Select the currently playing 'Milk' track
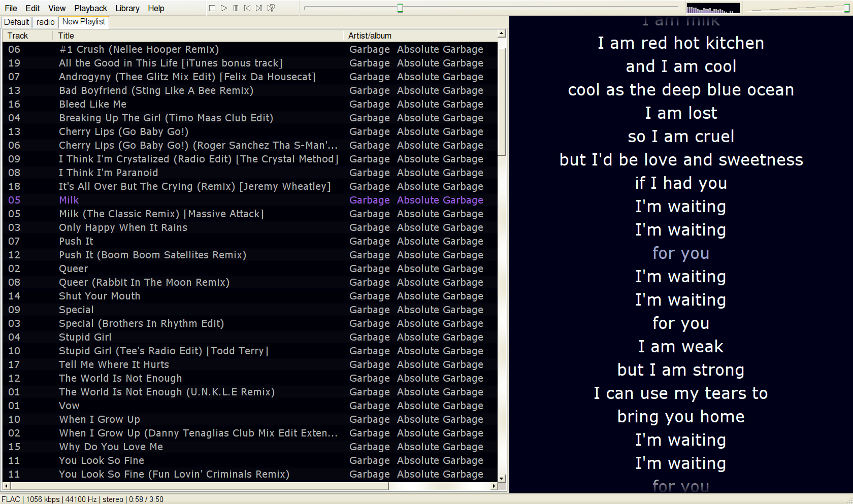The image size is (853, 504). coord(250,200)
